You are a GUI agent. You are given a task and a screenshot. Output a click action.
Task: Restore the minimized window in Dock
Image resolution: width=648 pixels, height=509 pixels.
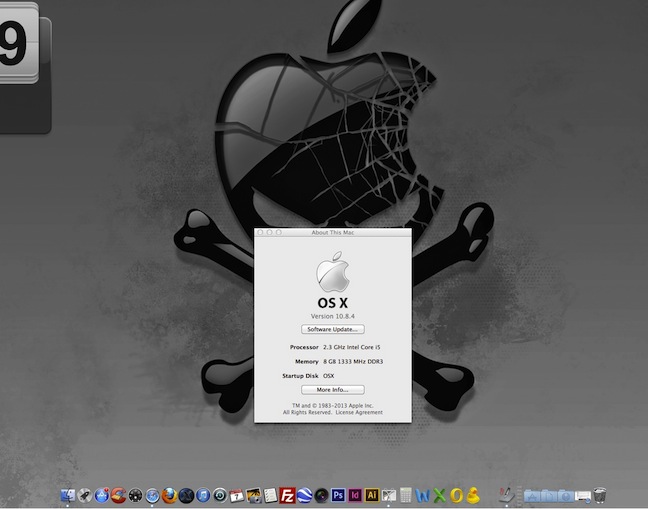pos(583,496)
